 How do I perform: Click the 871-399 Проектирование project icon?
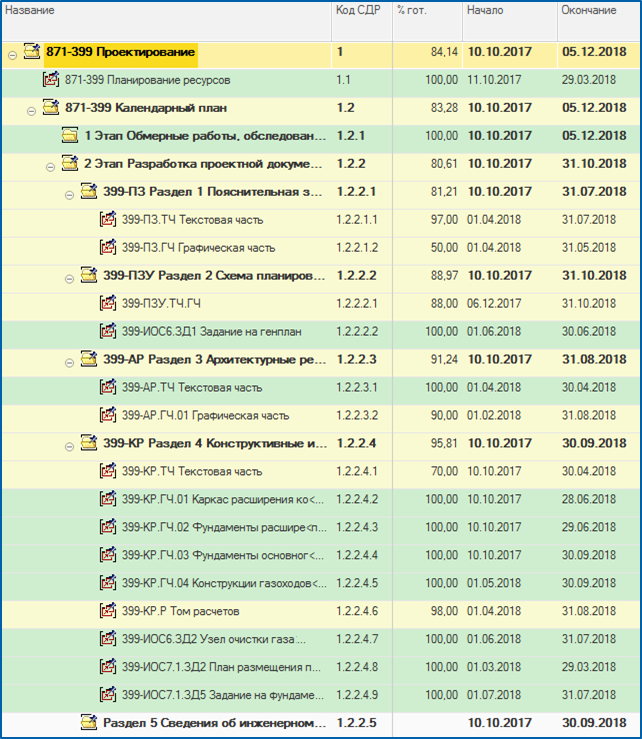[x=32, y=51]
